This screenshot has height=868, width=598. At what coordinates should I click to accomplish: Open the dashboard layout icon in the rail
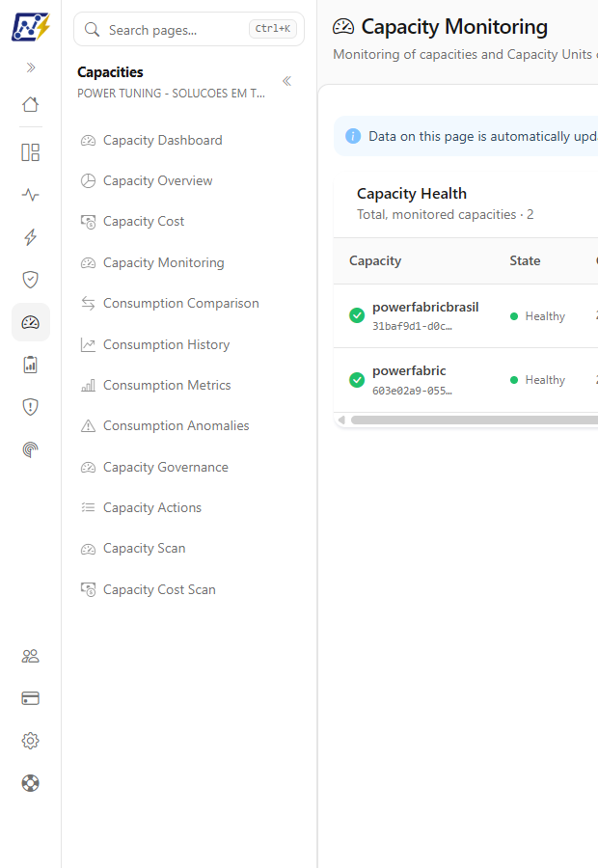tap(31, 152)
